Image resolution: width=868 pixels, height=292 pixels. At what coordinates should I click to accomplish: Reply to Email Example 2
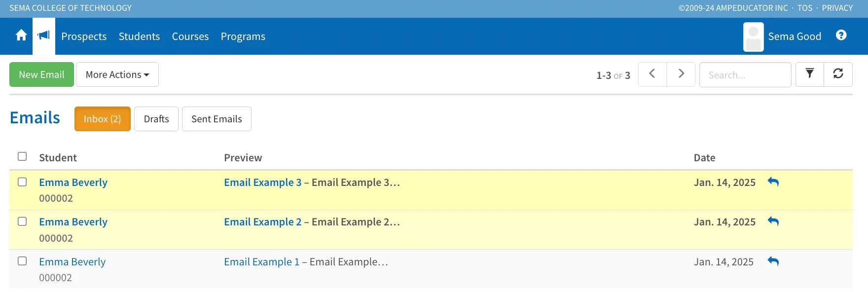point(773,221)
